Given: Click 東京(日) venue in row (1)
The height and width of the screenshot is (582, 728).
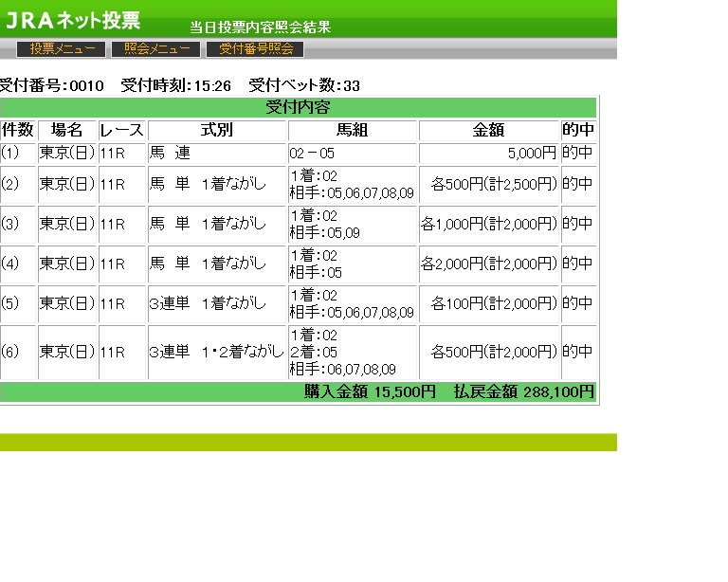Looking at the screenshot, I should point(67,154).
